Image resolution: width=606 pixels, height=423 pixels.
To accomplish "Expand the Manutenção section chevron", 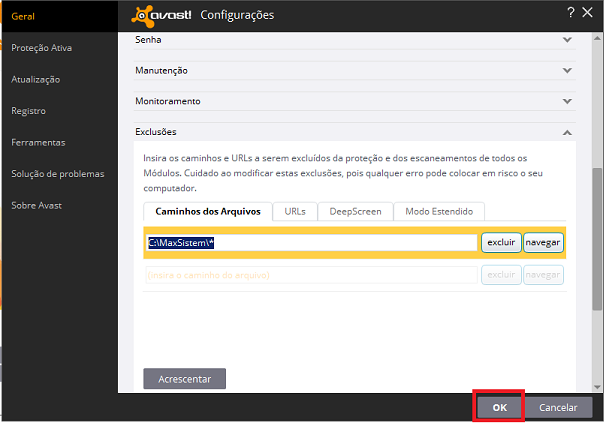I will tap(567, 70).
